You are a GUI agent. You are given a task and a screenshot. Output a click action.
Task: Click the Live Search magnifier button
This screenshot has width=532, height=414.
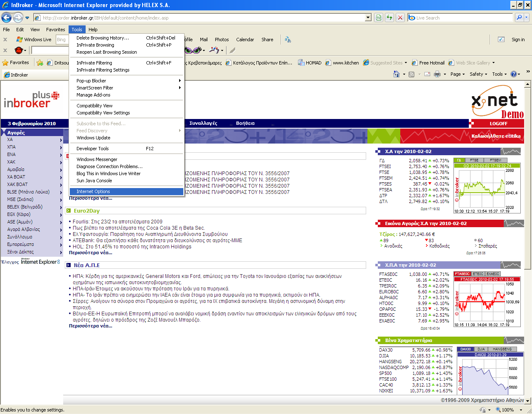tap(519, 17)
